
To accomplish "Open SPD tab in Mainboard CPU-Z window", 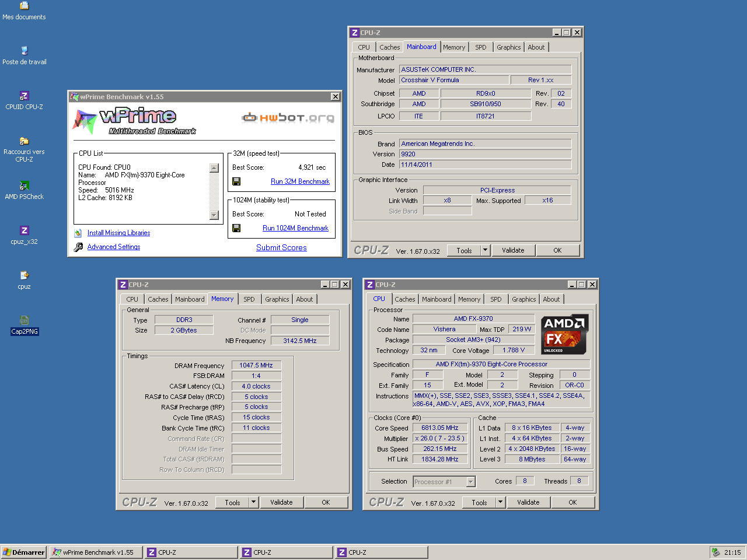I will (x=480, y=47).
